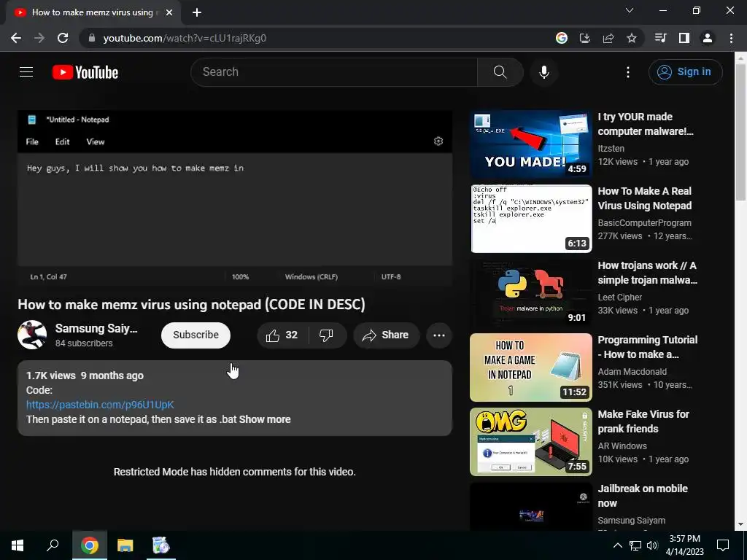
Task: Click the Subscribe button
Action: (x=196, y=335)
